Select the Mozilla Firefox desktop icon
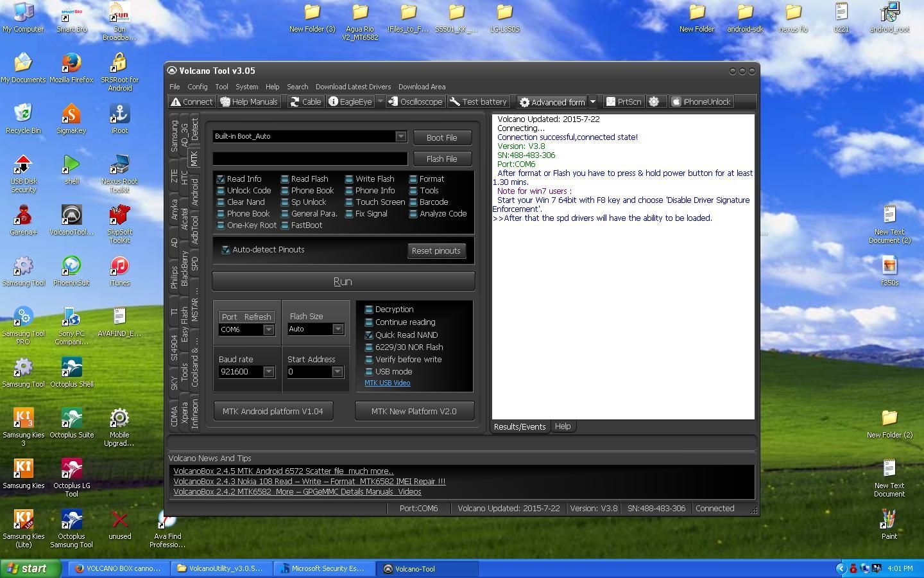Screen dimensions: 924x578 [71, 68]
